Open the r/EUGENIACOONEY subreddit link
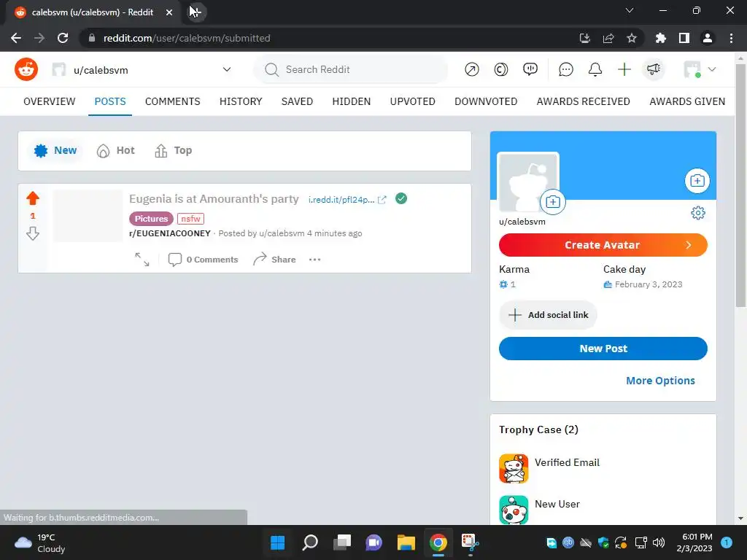Viewport: 747px width, 560px height. (x=169, y=233)
